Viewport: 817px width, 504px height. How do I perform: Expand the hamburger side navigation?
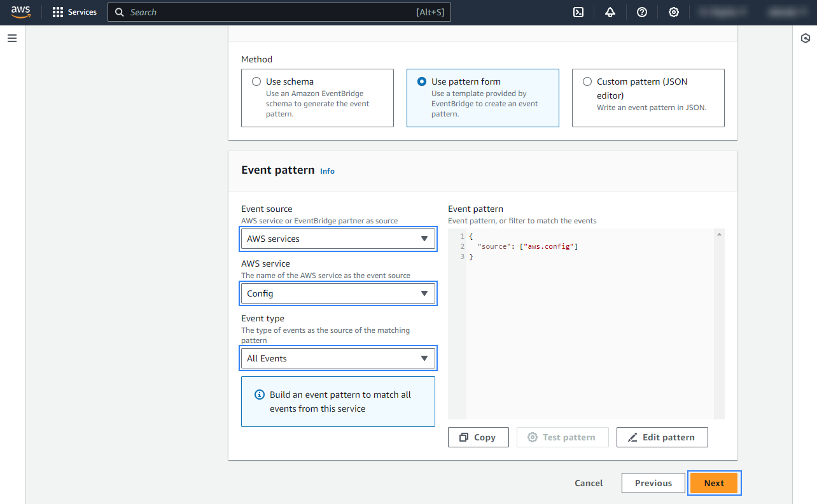click(x=12, y=38)
